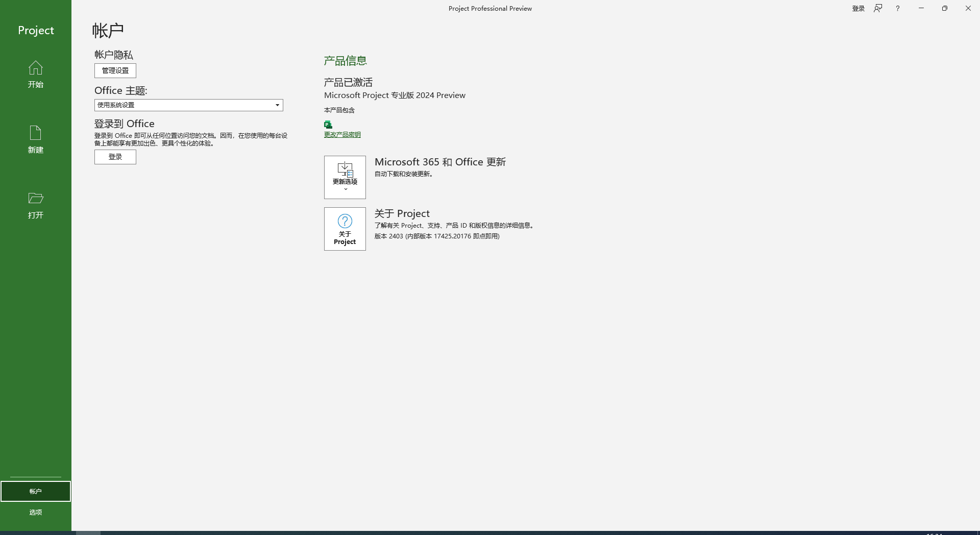Image resolution: width=980 pixels, height=535 pixels.
Task: Click 登录 in the title bar
Action: click(x=858, y=8)
